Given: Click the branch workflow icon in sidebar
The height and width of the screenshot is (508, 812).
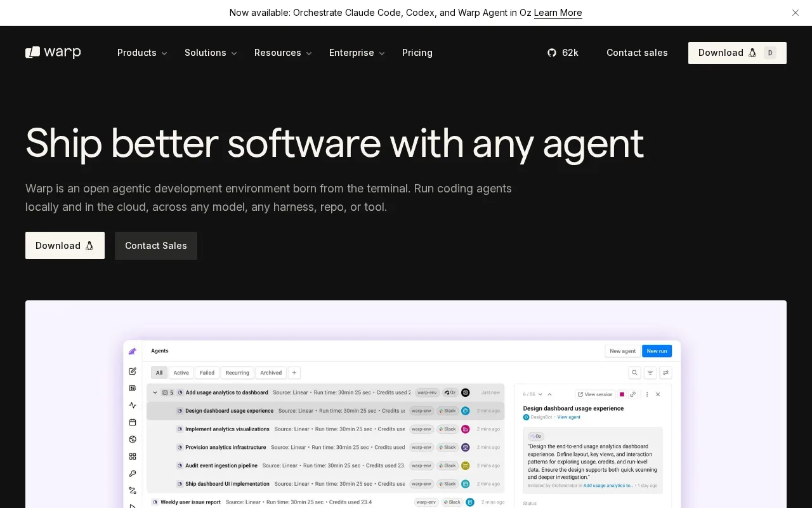Looking at the screenshot, I should point(133,491).
